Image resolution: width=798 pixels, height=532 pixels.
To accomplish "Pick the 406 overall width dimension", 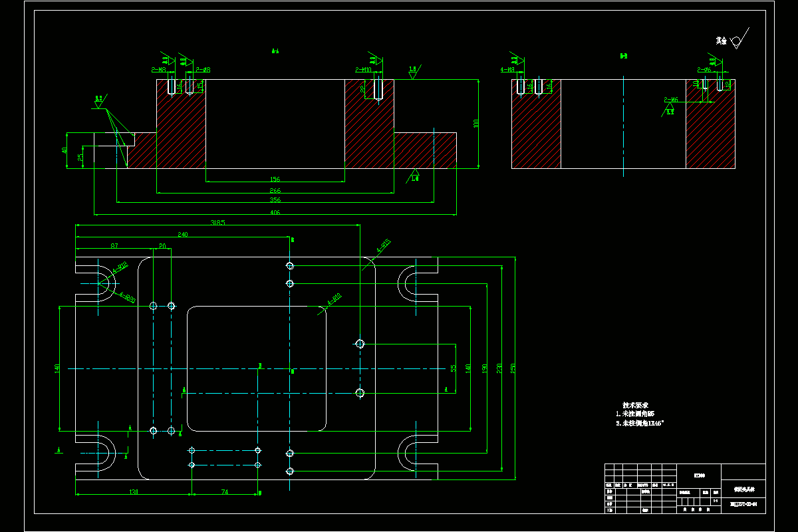I will [275, 212].
